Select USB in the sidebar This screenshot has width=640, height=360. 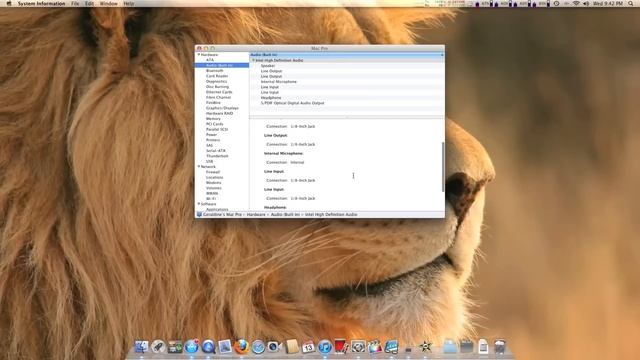click(209, 161)
